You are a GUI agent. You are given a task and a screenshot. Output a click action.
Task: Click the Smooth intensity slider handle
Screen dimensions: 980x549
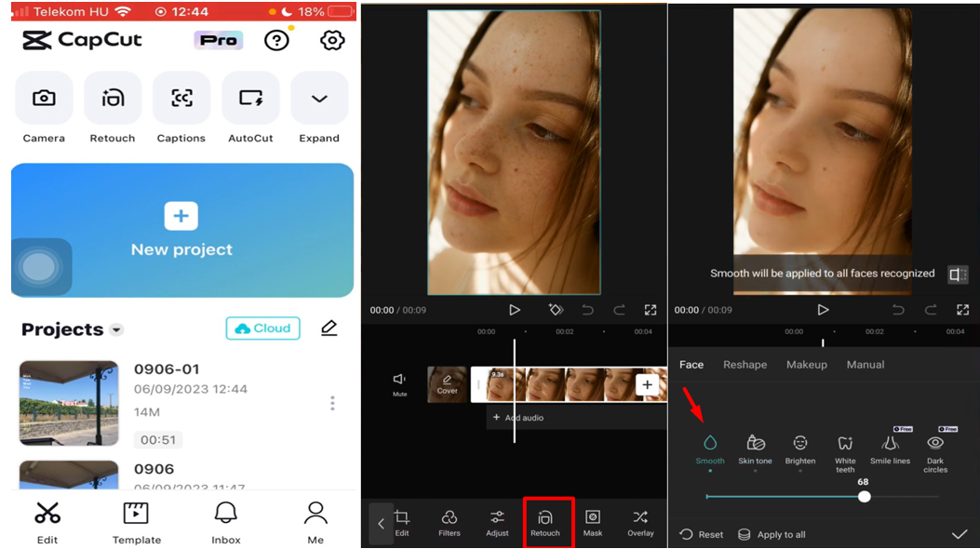coord(864,497)
